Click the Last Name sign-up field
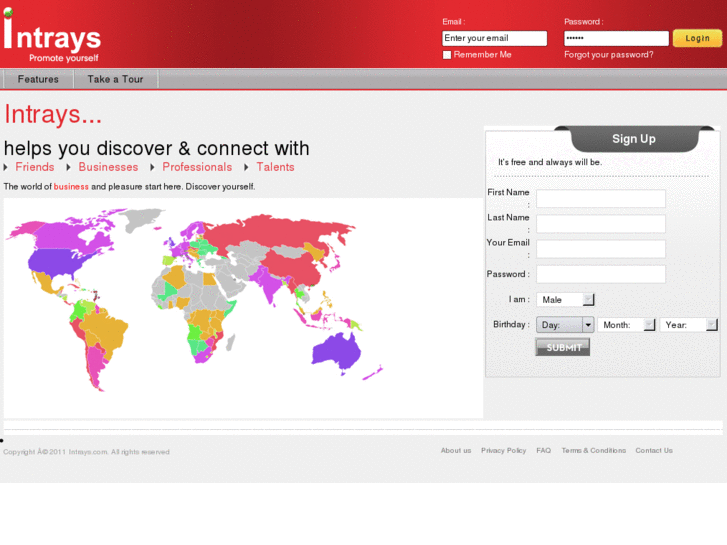The width and height of the screenshot is (727, 545). (x=601, y=224)
